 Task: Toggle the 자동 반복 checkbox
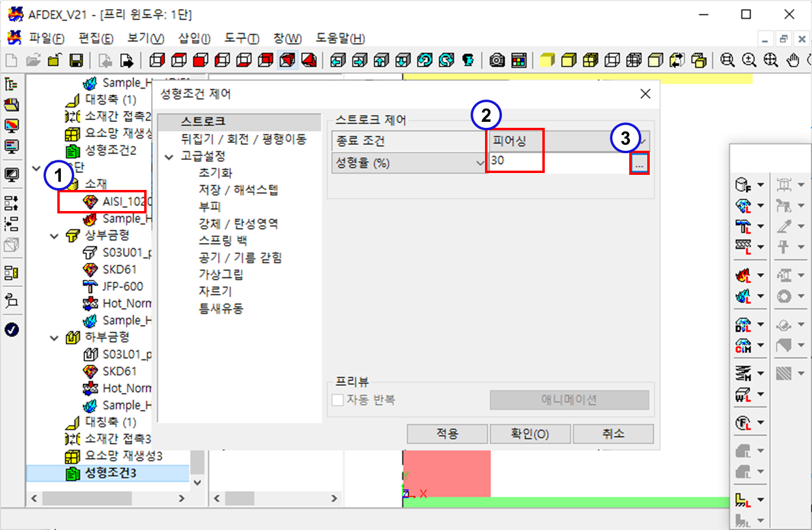click(x=338, y=400)
